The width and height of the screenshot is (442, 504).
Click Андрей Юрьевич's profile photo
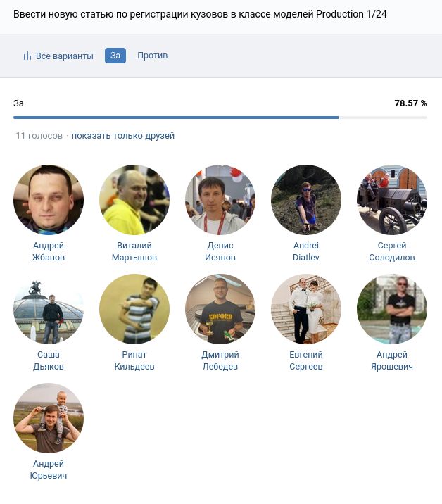click(49, 418)
